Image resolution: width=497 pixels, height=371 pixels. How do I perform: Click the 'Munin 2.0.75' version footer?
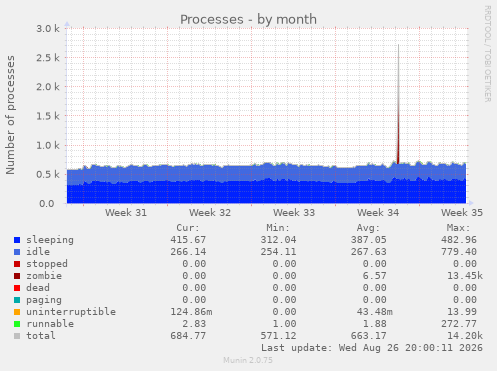click(248, 360)
